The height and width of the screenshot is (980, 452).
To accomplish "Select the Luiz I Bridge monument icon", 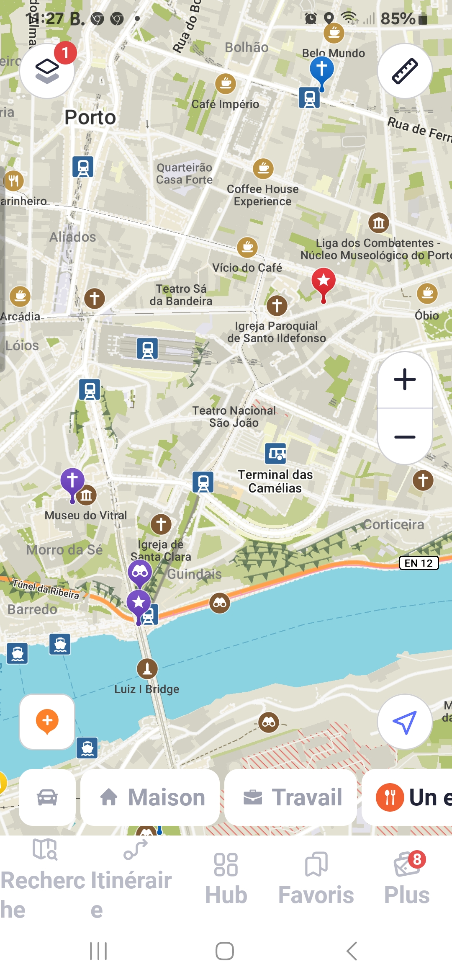I will pos(147,668).
